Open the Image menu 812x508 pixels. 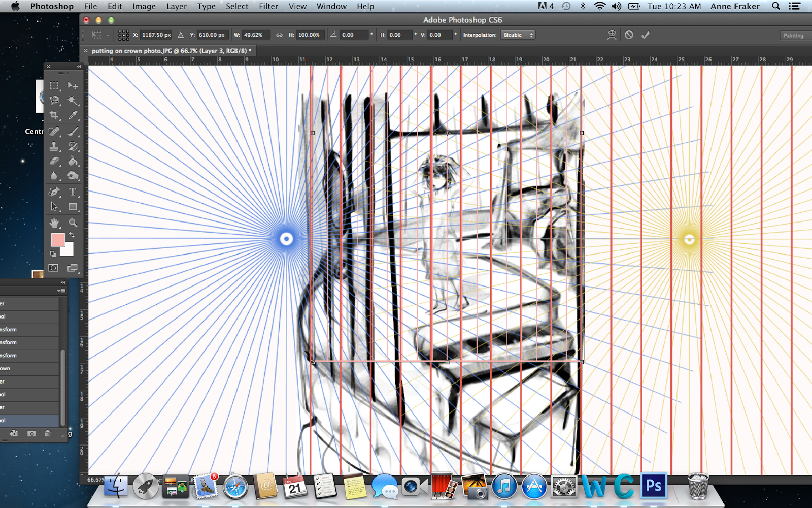[x=144, y=6]
